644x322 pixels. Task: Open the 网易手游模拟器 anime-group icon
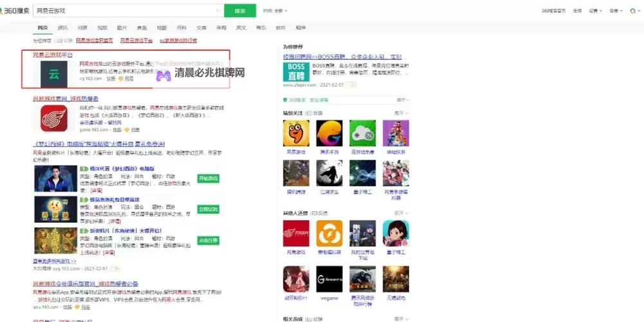click(396, 173)
